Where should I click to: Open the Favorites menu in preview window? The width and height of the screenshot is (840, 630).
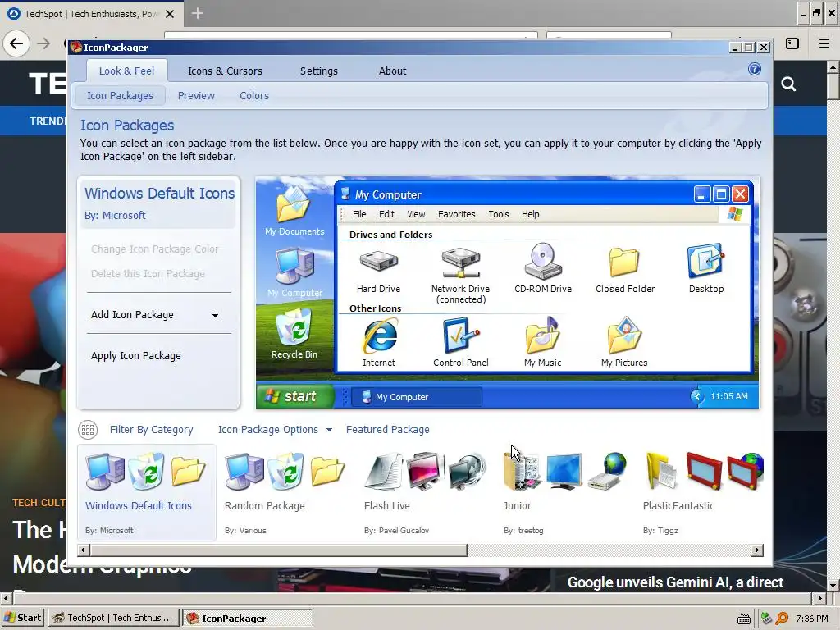pyautogui.click(x=456, y=214)
